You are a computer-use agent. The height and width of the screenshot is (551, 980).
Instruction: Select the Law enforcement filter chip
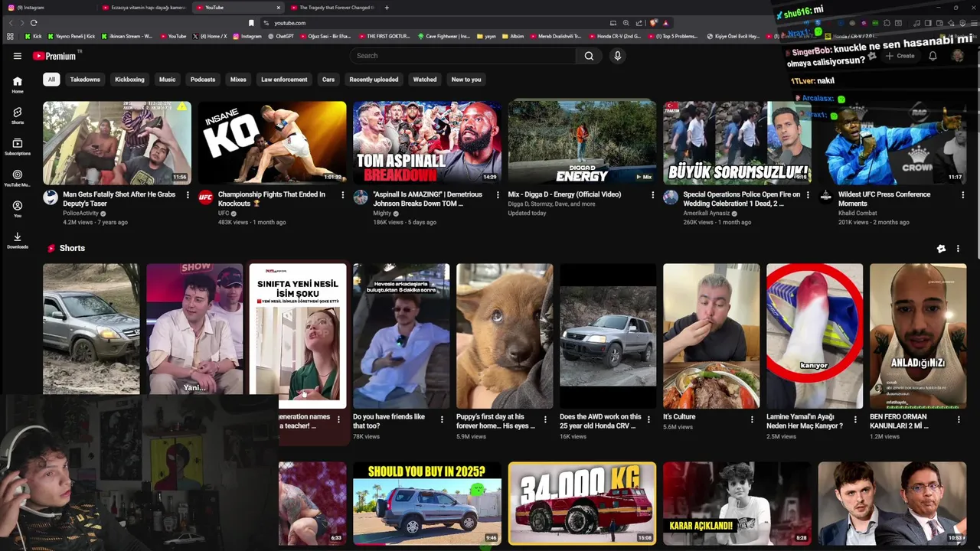pos(284,80)
